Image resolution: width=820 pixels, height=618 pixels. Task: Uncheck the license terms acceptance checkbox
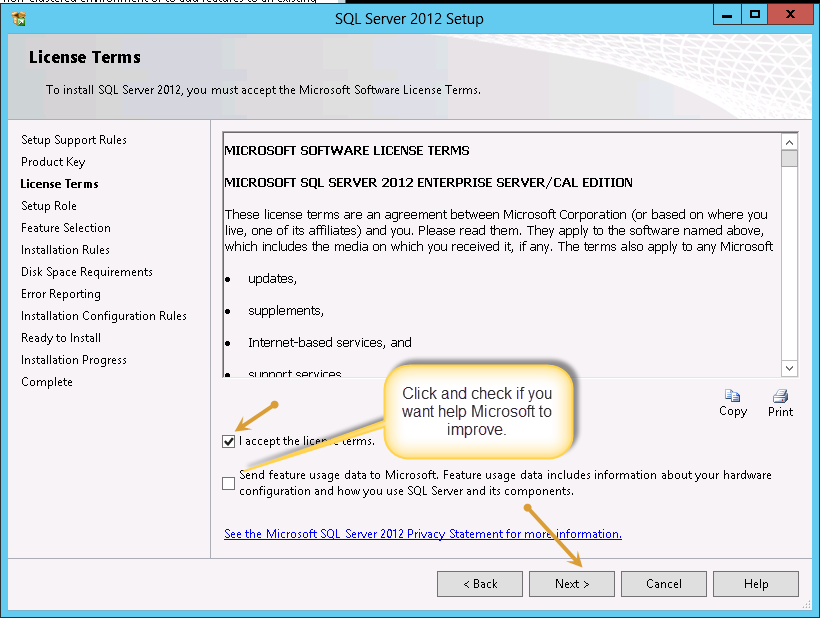click(x=228, y=440)
